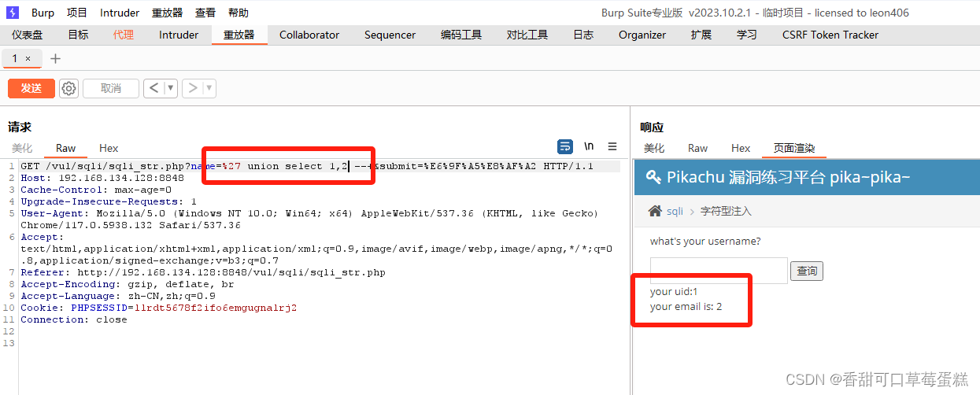Viewport: 980px width, 395px height.
Task: Open the 重放器 menu in menu bar
Action: [167, 13]
